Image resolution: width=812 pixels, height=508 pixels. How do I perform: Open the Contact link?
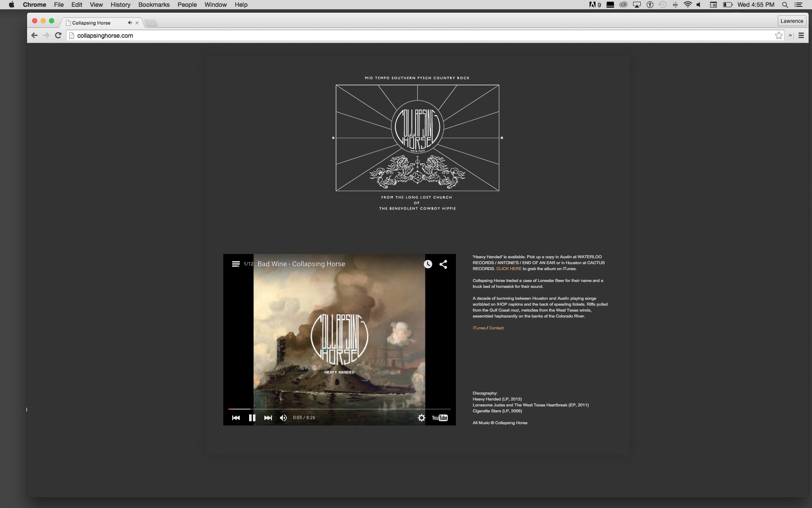coord(496,328)
